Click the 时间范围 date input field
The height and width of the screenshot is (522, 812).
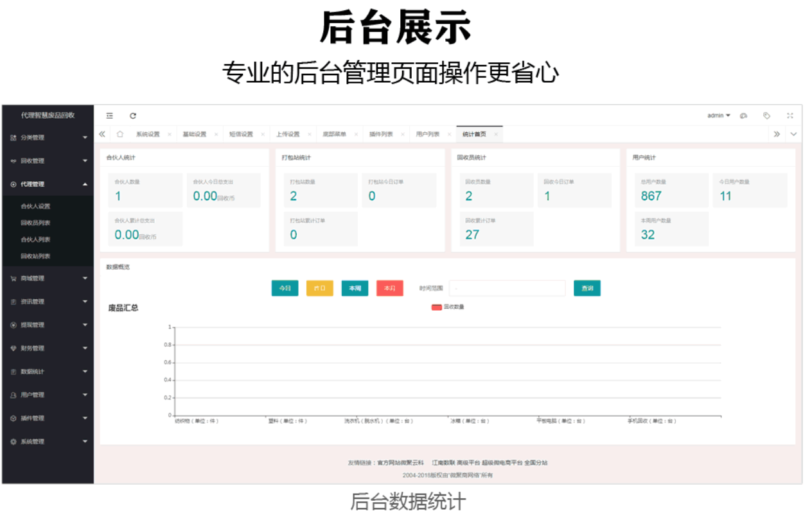[507, 288]
